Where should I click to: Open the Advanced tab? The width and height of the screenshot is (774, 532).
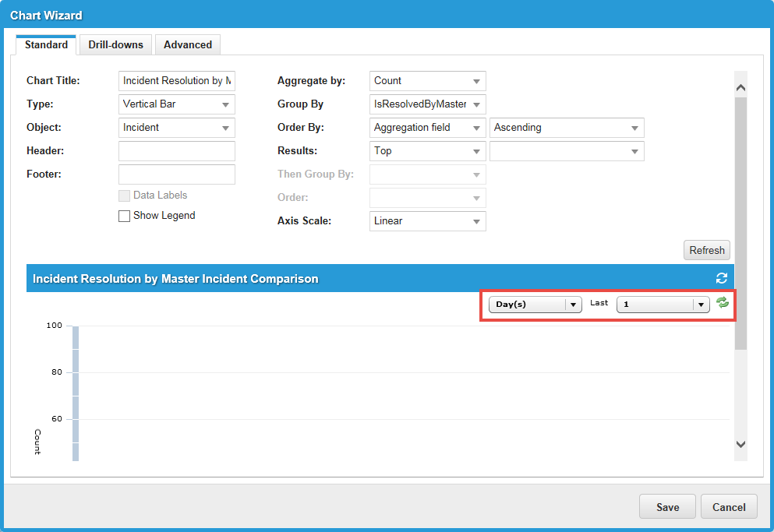pyautogui.click(x=188, y=45)
